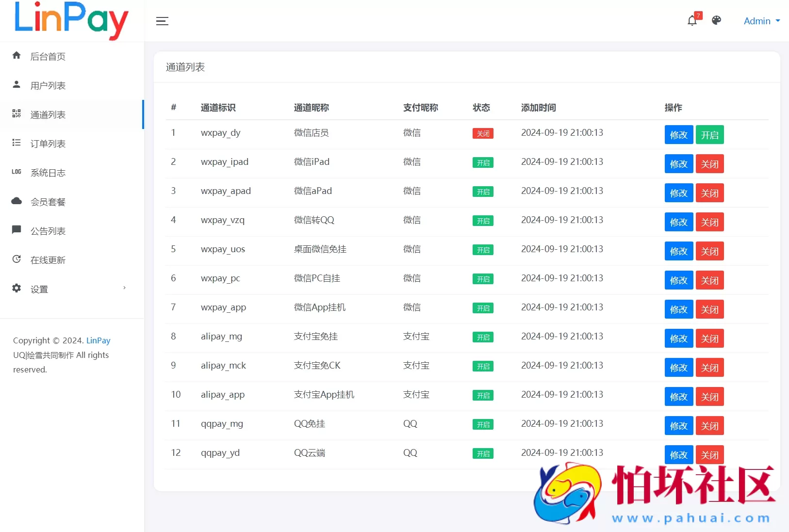This screenshot has width=789, height=532.
Task: Open the 后台首页 home icon
Action: 16,56
